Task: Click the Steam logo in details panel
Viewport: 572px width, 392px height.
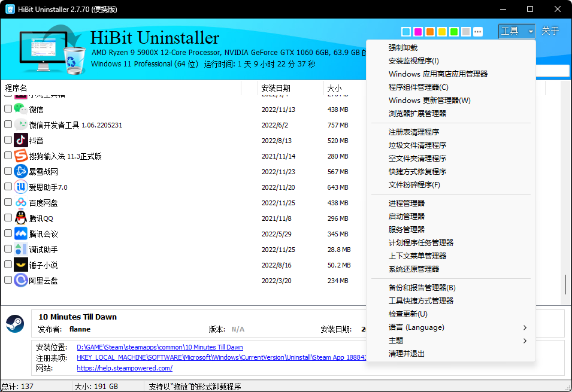Action: (15, 324)
